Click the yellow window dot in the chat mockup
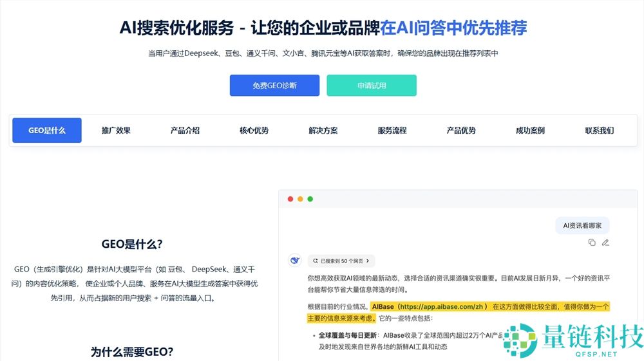 tap(300, 199)
